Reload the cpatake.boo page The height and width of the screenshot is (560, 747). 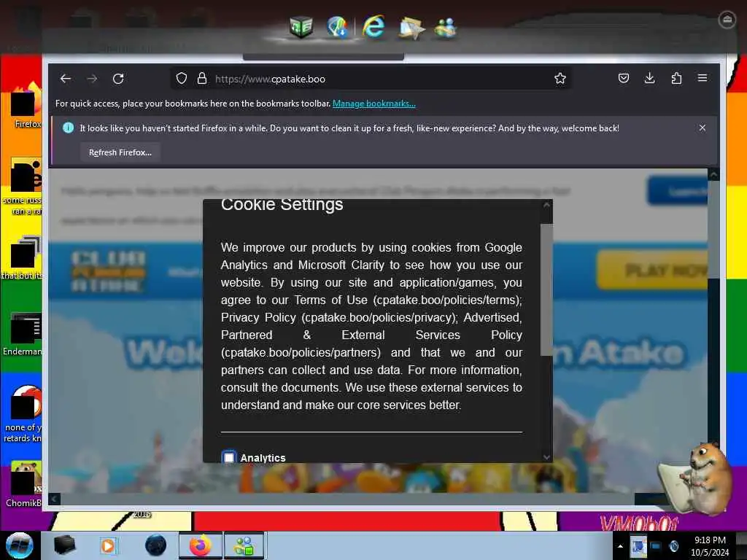(x=118, y=79)
